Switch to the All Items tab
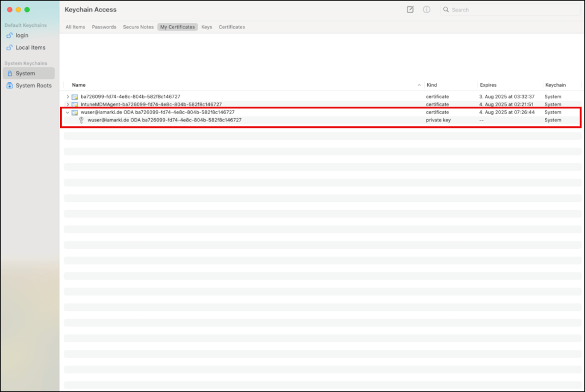The image size is (585, 392). tap(75, 27)
